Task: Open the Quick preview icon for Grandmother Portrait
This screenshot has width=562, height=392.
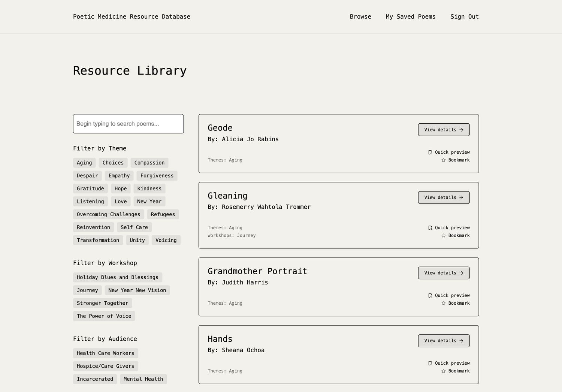Action: [430, 296]
